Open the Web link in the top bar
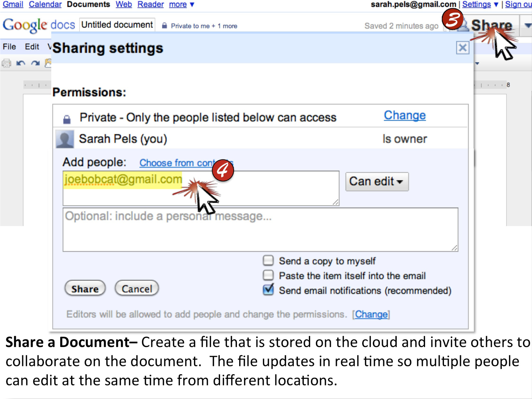532x399 pixels. [x=124, y=4]
